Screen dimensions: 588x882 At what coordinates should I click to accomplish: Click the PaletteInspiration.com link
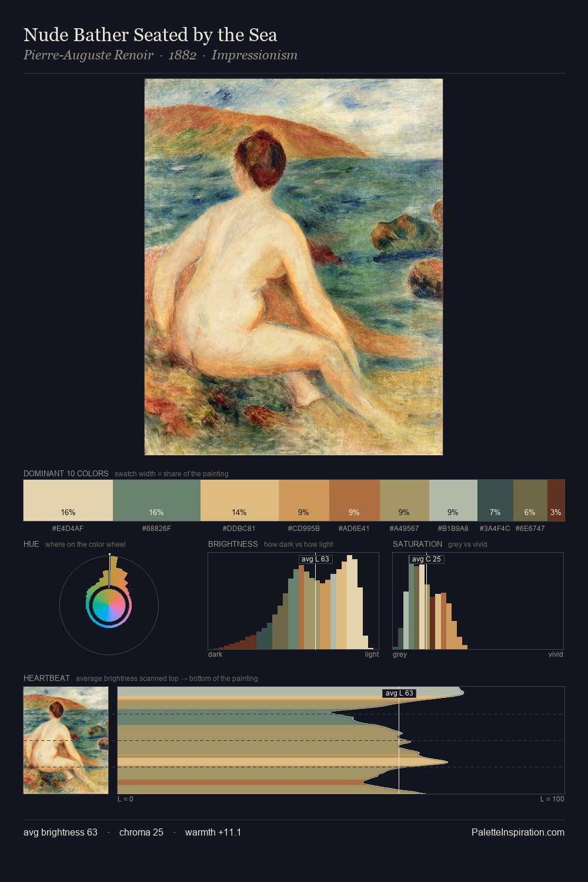518,832
